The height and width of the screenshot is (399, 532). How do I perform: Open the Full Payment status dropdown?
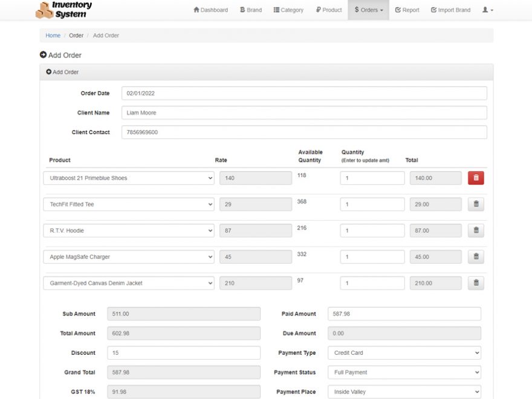(403, 372)
